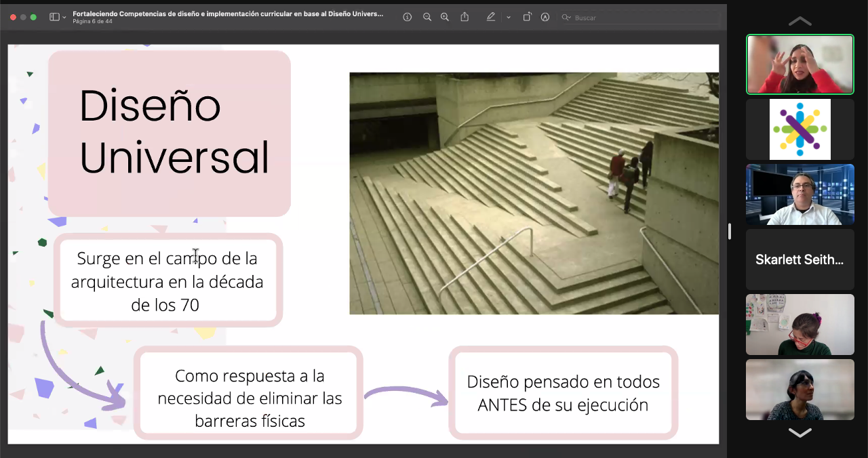
Task: Zoom out using the magnifier minus icon
Action: point(427,17)
